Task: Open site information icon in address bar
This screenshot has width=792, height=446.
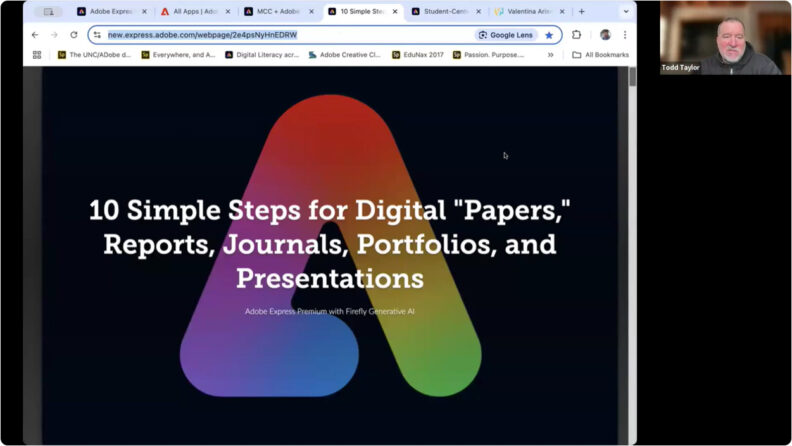Action: (97, 35)
